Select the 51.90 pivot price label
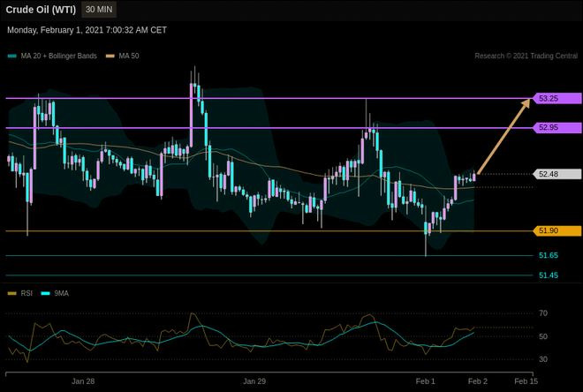This screenshot has height=392, width=583. click(557, 230)
